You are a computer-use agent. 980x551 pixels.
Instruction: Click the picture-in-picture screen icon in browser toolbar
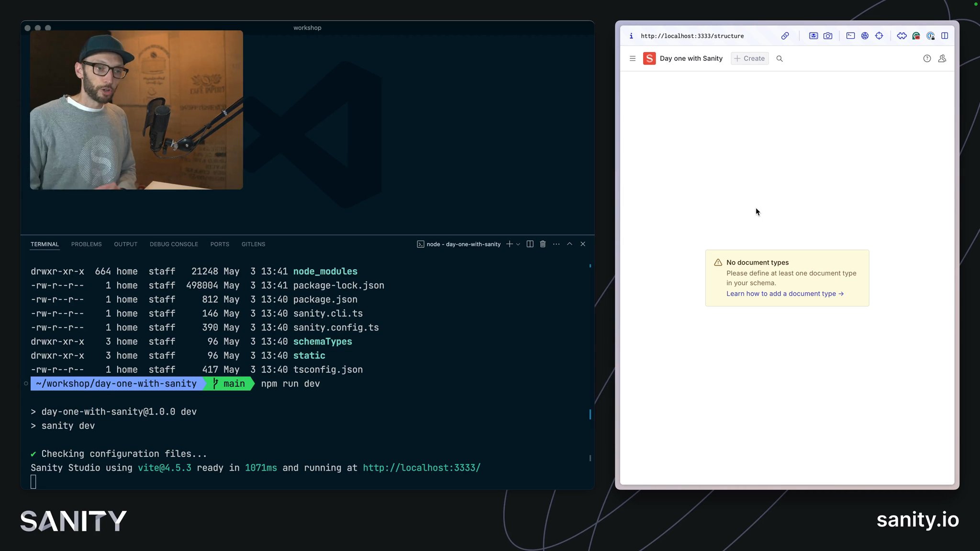(x=813, y=36)
